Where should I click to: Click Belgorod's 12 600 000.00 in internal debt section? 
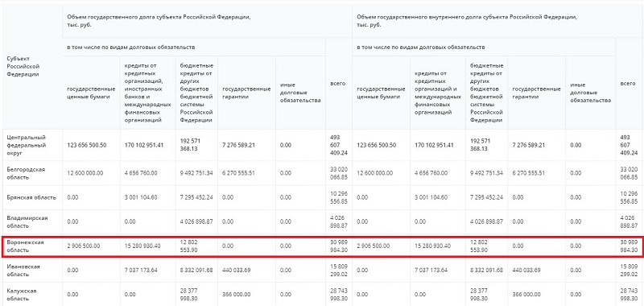pyautogui.click(x=375, y=173)
